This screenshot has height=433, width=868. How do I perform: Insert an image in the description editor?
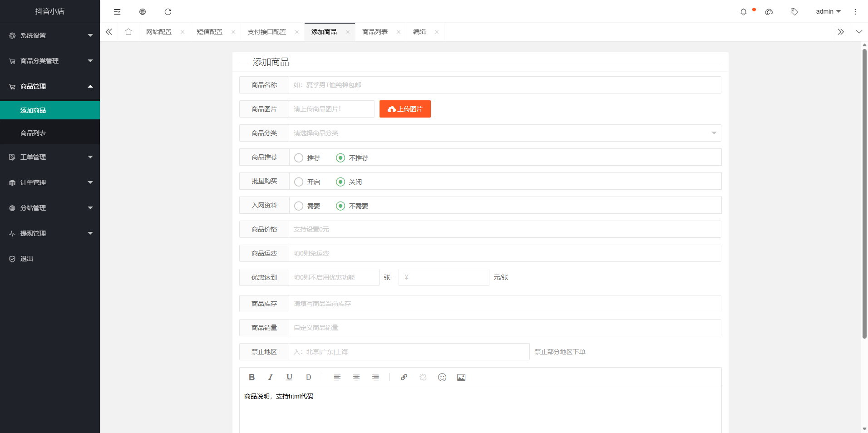tap(460, 377)
